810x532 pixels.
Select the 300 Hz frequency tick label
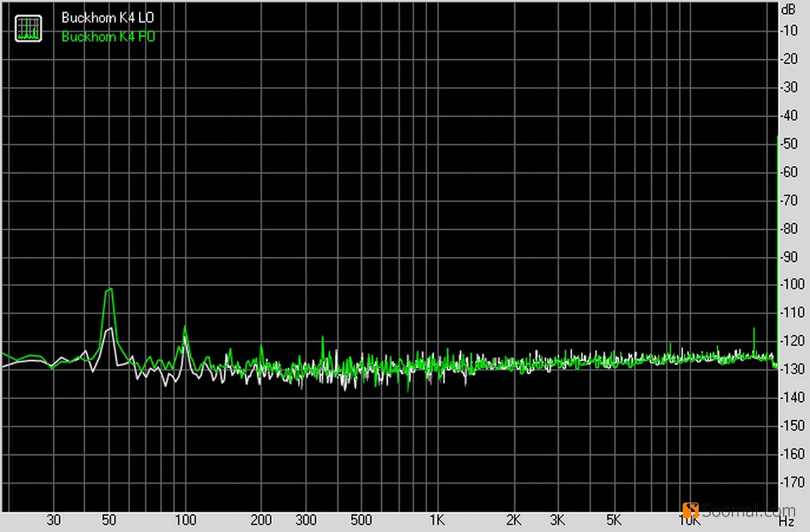tap(305, 521)
